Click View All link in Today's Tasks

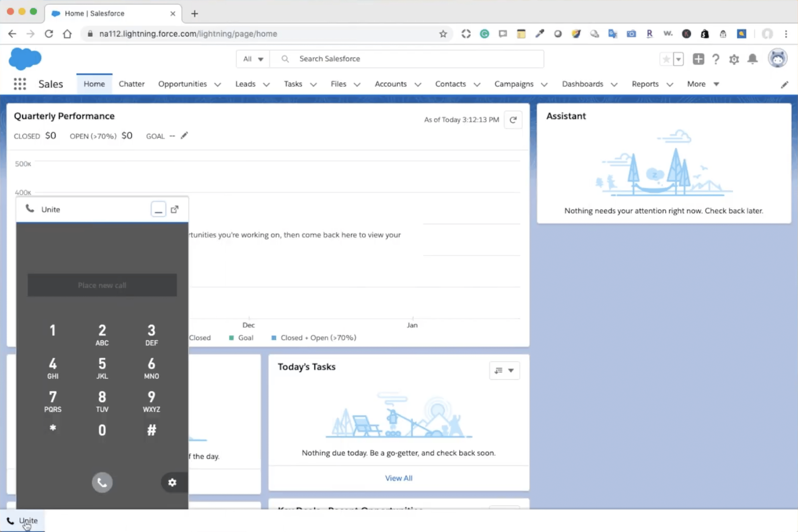pyautogui.click(x=398, y=478)
